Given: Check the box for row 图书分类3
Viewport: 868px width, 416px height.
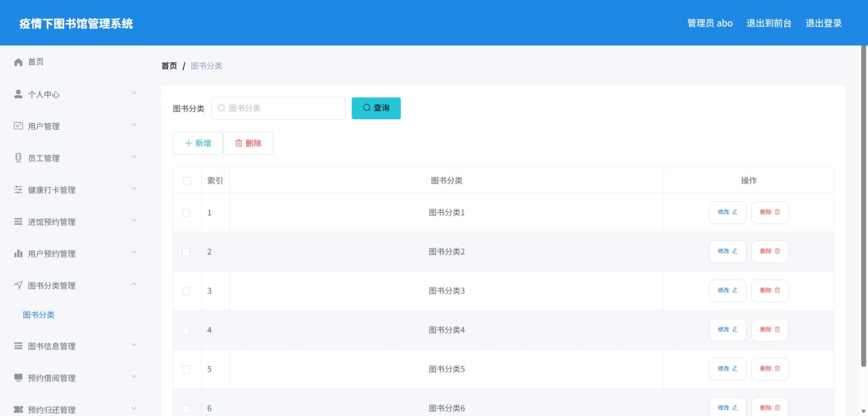Looking at the screenshot, I should tap(186, 291).
